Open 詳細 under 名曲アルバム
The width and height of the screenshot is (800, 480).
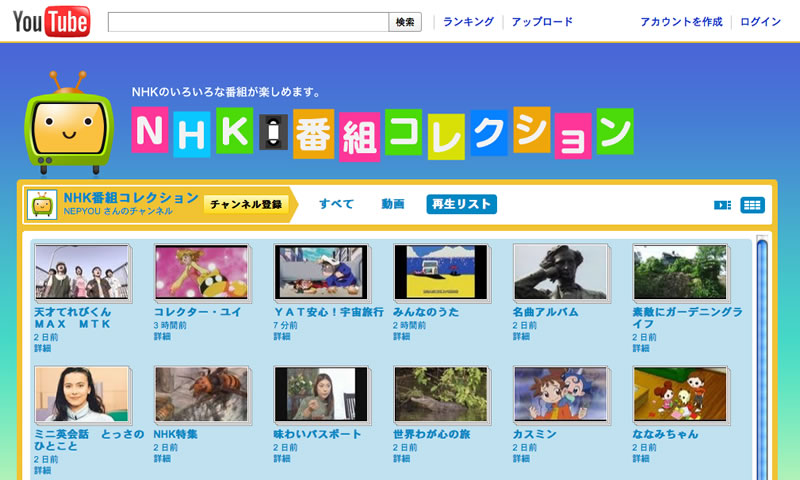coord(521,337)
